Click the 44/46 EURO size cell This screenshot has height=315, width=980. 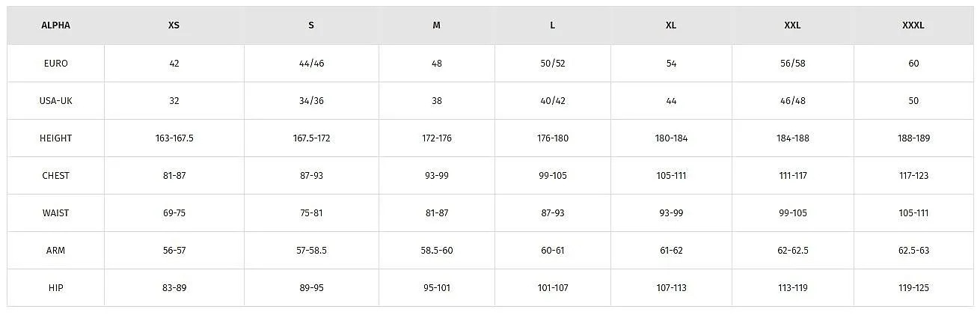[311, 64]
